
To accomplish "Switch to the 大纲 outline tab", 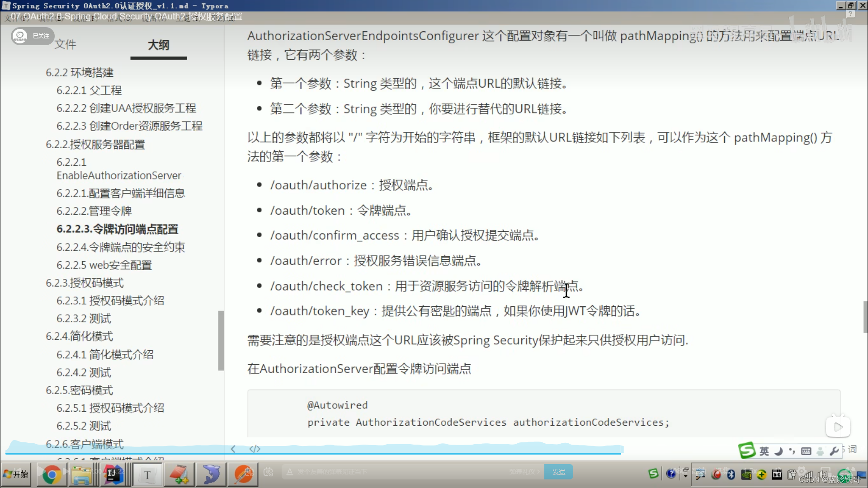I will coord(159,45).
